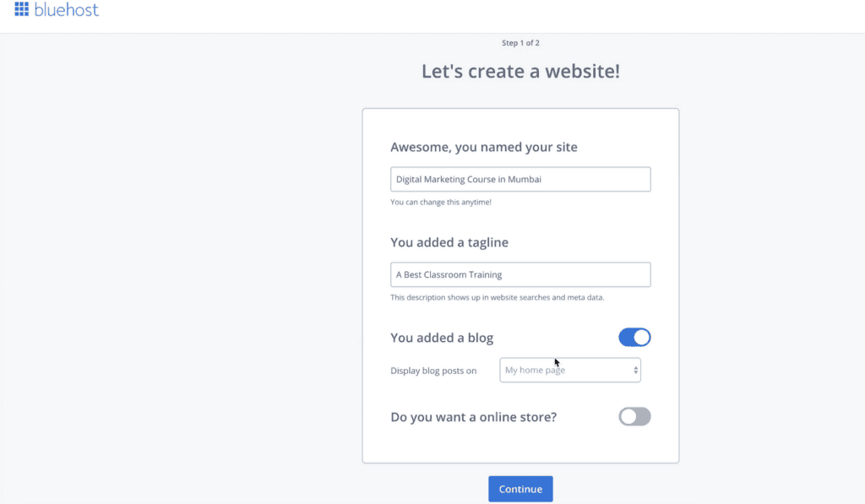The image size is (865, 504).
Task: Click the site name field containing Digital Marketing Course
Action: 520,179
